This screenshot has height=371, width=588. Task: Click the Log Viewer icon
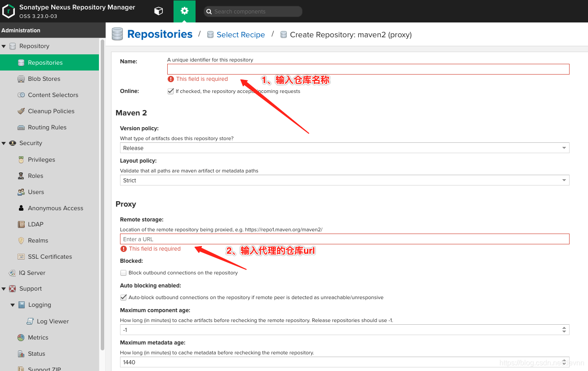point(30,321)
